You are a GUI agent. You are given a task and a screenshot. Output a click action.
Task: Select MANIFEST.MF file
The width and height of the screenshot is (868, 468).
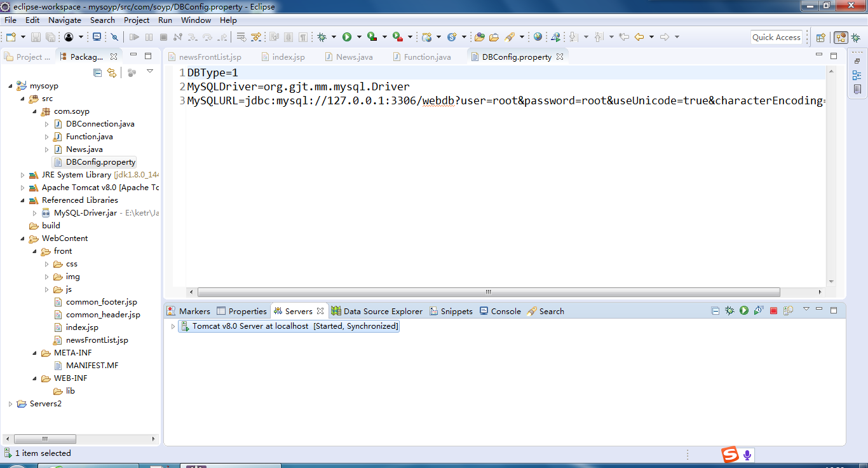(86, 366)
